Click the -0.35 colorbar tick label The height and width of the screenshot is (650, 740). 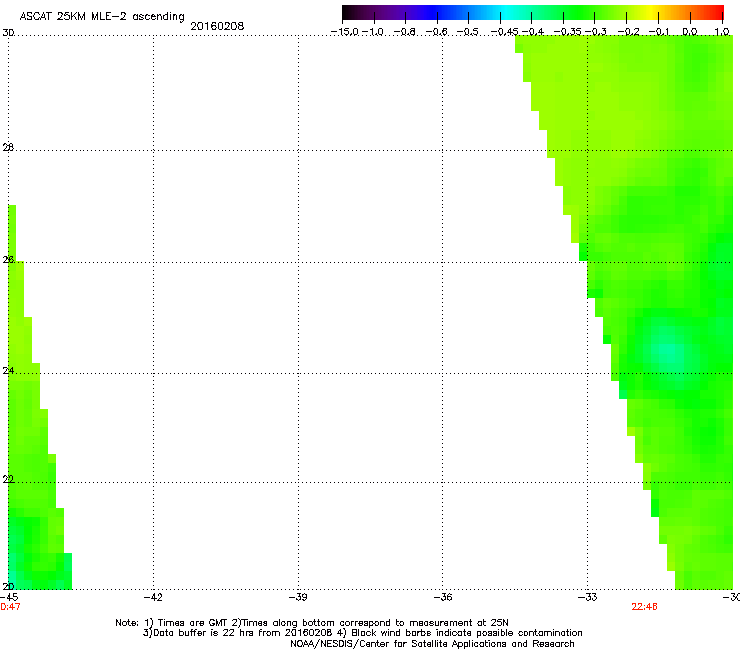point(567,32)
